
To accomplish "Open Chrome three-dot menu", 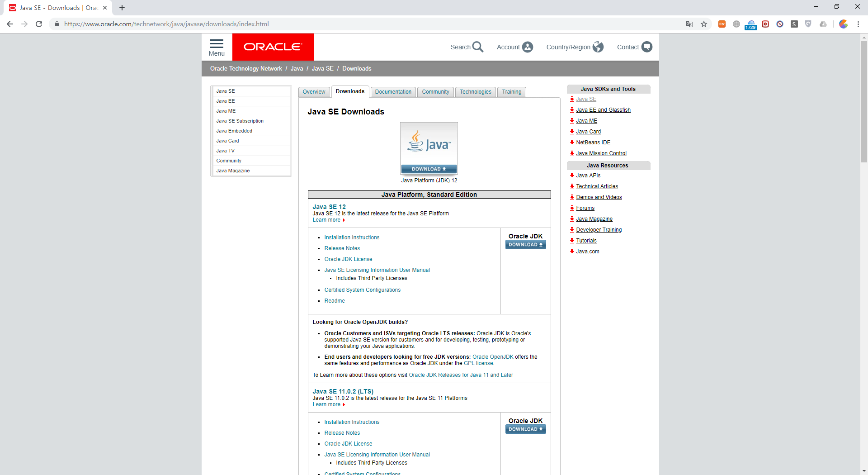I will point(858,24).
